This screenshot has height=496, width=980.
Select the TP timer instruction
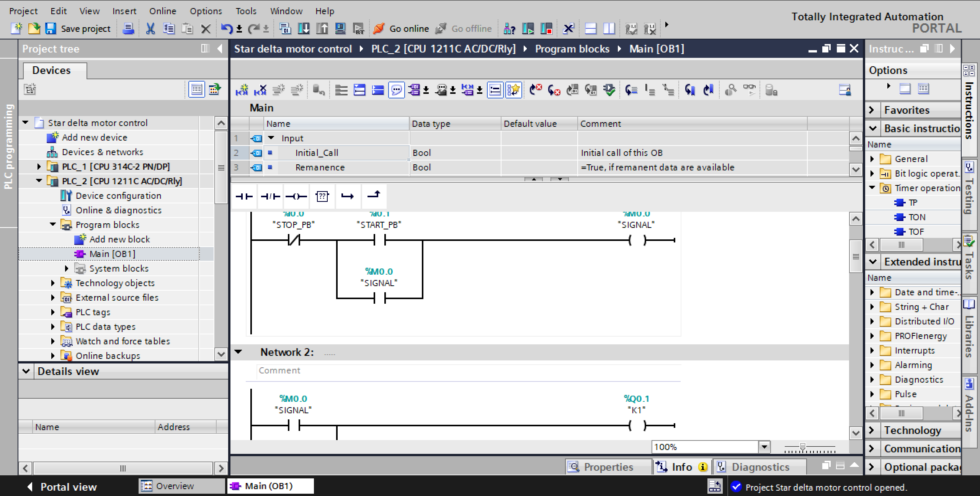913,203
